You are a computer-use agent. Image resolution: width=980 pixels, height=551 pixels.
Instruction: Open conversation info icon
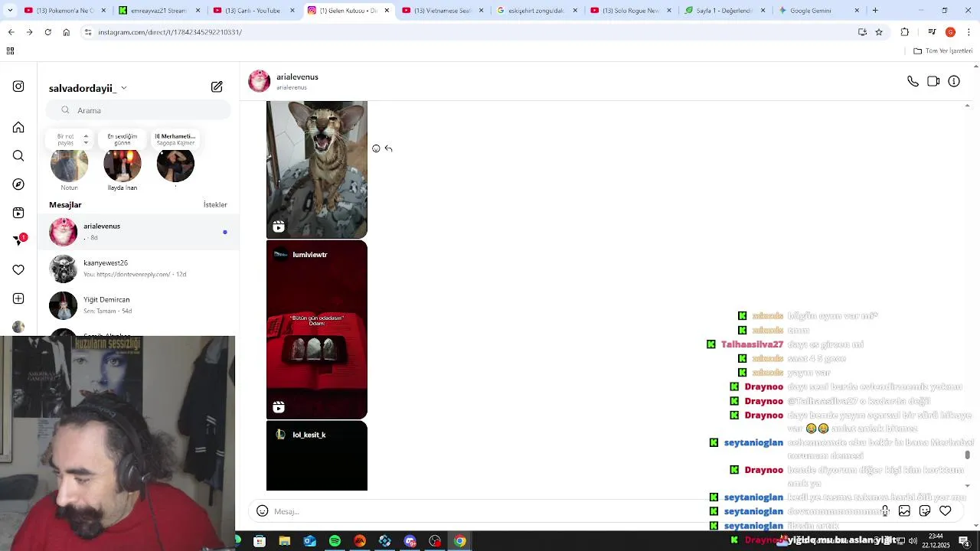click(x=954, y=81)
